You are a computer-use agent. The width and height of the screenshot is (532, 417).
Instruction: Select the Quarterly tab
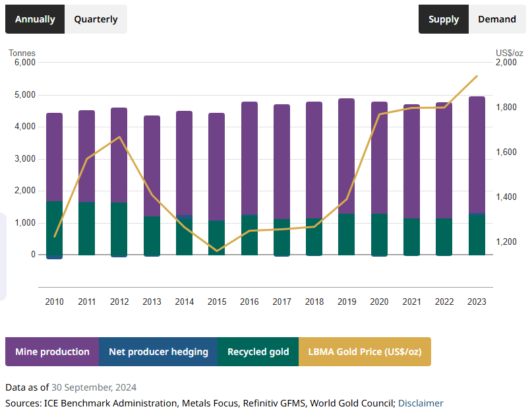point(96,19)
